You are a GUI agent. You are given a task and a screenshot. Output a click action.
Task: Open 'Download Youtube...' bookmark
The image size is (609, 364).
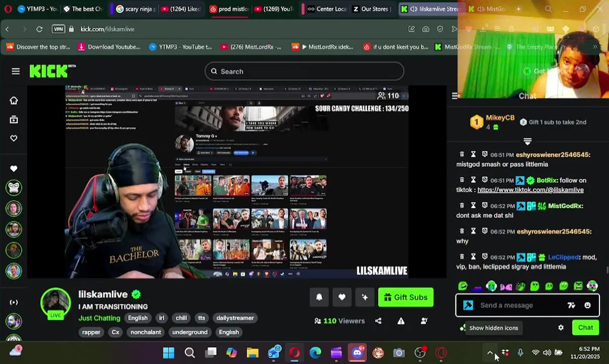pyautogui.click(x=109, y=47)
